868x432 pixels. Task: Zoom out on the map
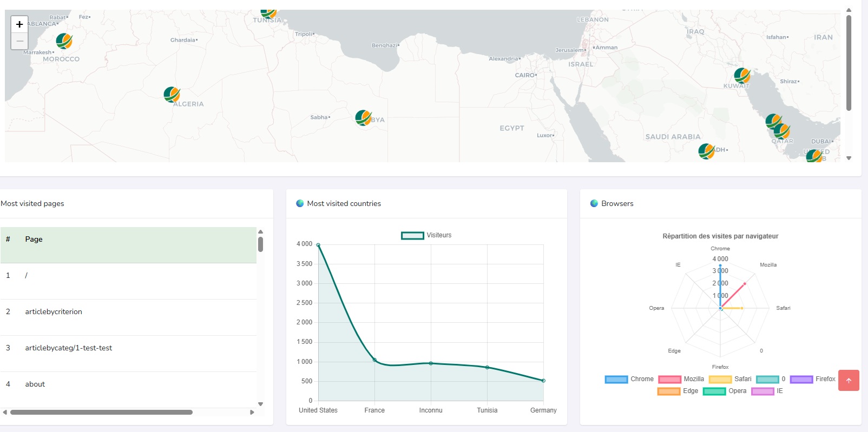click(x=19, y=41)
